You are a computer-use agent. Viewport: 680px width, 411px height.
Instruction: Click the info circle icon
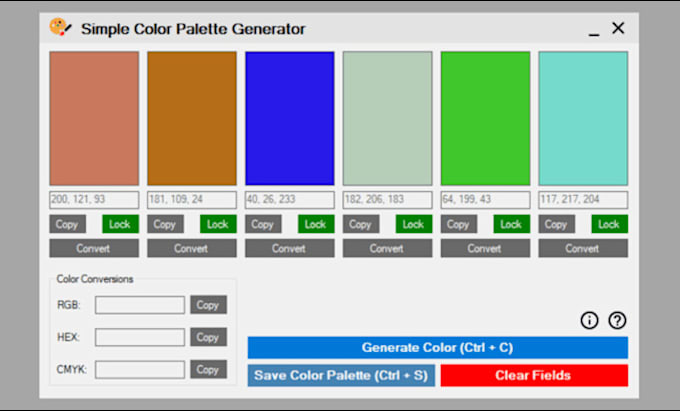pos(589,320)
